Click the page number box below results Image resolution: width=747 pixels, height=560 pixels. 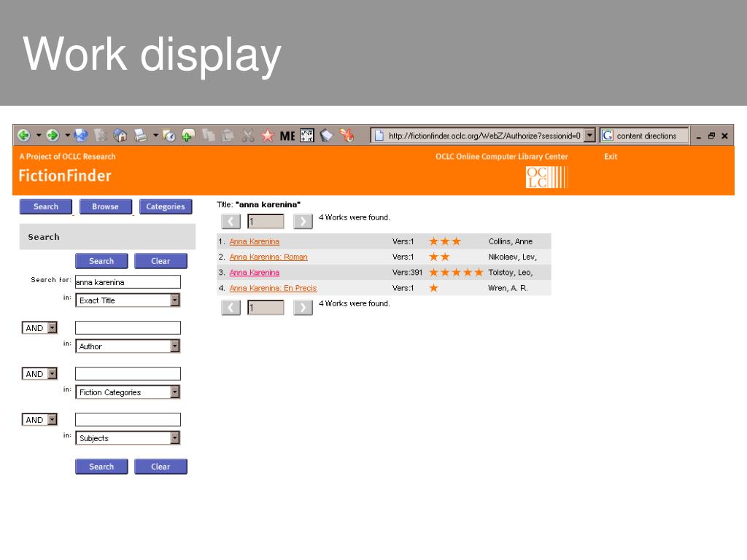tap(266, 308)
